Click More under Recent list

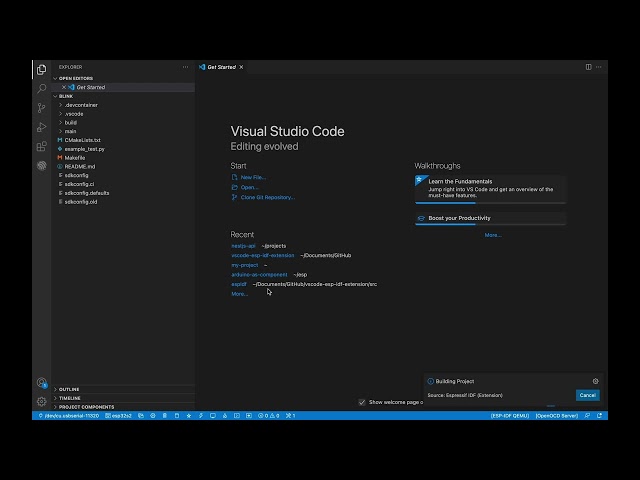click(239, 294)
